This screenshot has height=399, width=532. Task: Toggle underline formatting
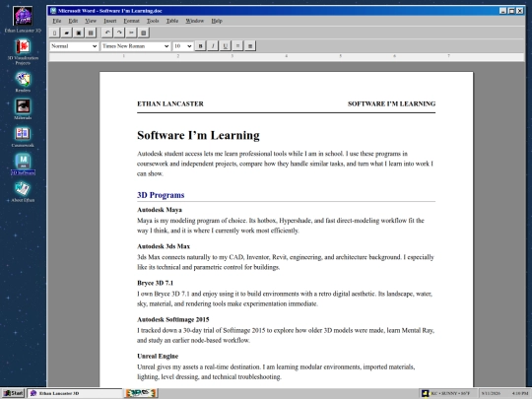[x=225, y=45]
